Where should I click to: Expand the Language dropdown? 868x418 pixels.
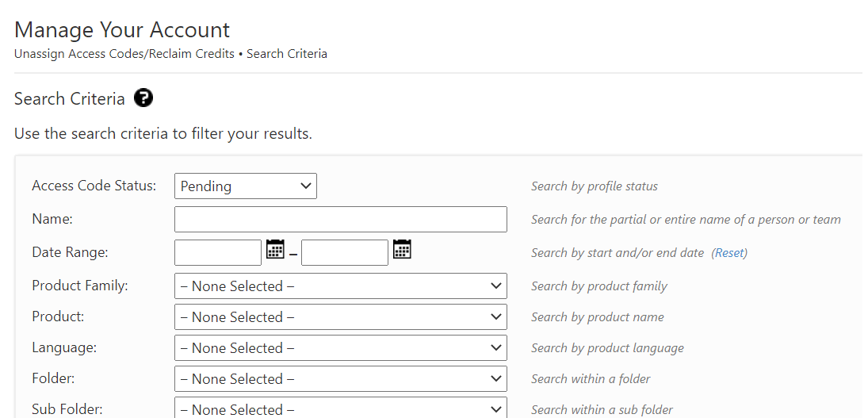coord(340,347)
